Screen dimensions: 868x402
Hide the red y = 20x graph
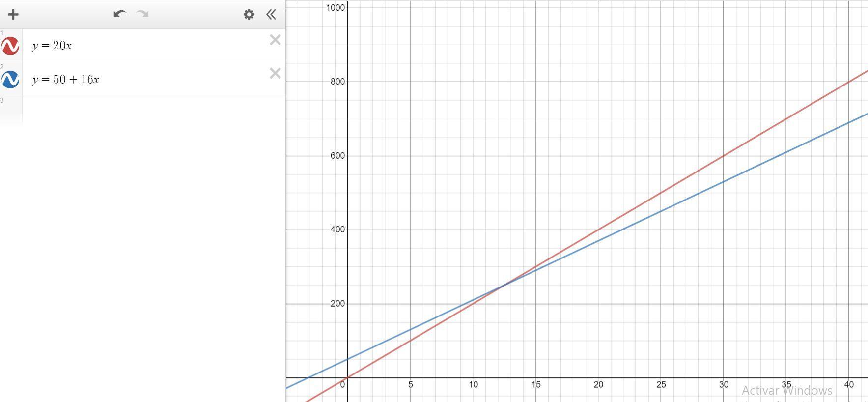pyautogui.click(x=10, y=46)
